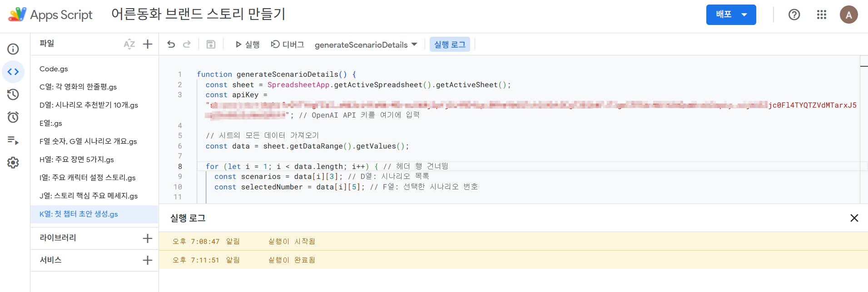Image resolution: width=868 pixels, height=292 pixels.
Task: Click the 디버그 debug button
Action: (x=287, y=45)
